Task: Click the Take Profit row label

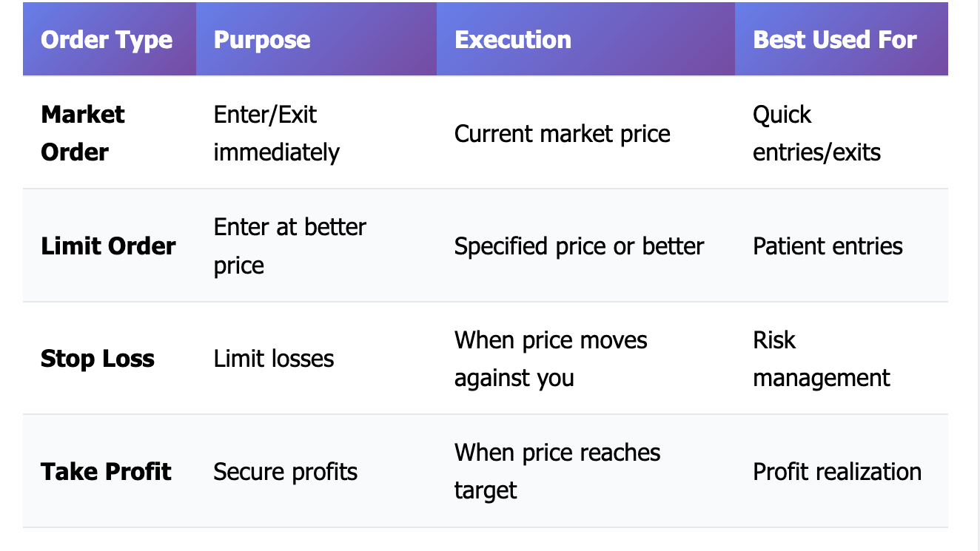Action: pos(106,472)
